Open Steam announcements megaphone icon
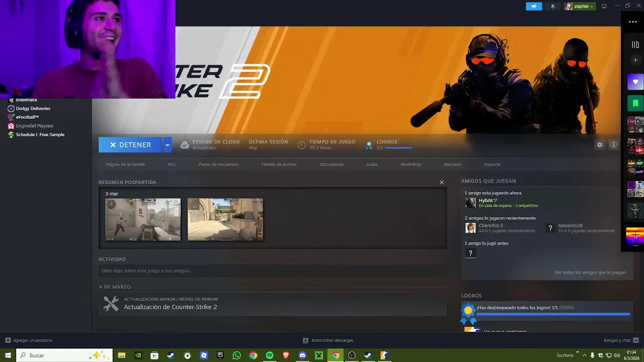Image resolution: width=644 pixels, height=362 pixels. coord(534,6)
